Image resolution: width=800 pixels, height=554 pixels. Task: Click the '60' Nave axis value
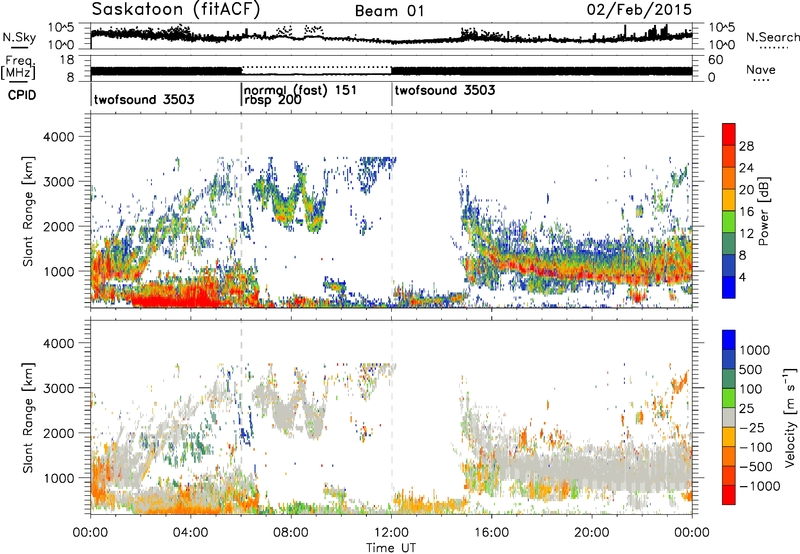pos(715,60)
